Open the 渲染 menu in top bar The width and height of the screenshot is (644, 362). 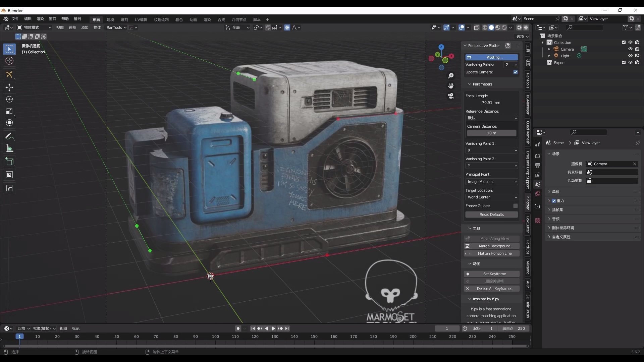point(40,19)
